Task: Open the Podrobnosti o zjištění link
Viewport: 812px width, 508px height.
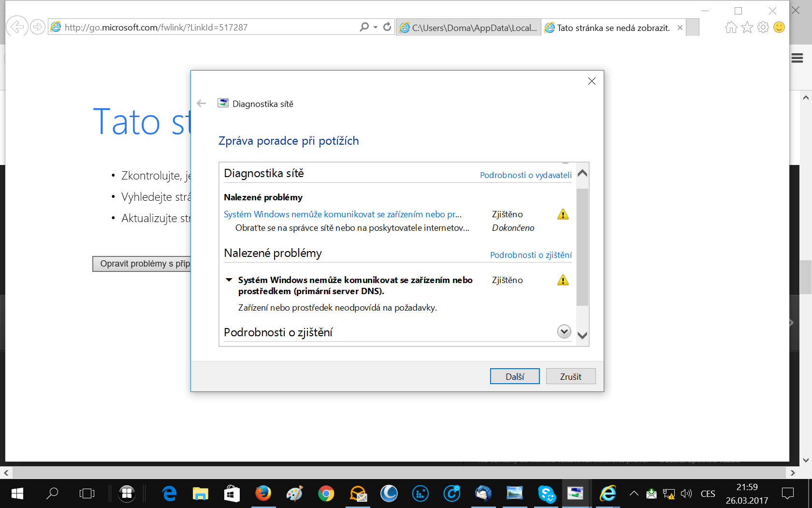Action: click(x=531, y=255)
